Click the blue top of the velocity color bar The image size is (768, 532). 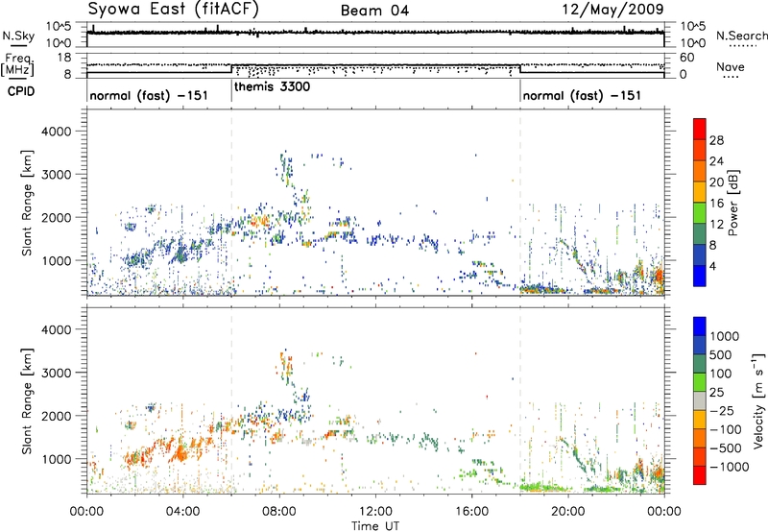pyautogui.click(x=700, y=326)
